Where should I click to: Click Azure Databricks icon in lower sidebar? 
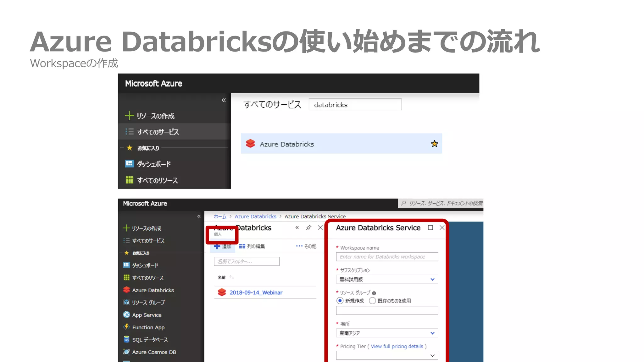[x=126, y=290]
